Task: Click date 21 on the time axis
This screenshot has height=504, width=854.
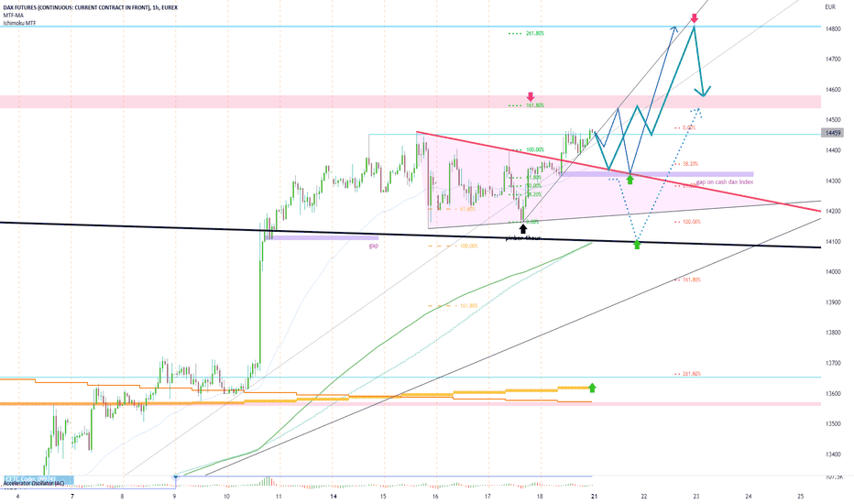Action: [x=594, y=497]
